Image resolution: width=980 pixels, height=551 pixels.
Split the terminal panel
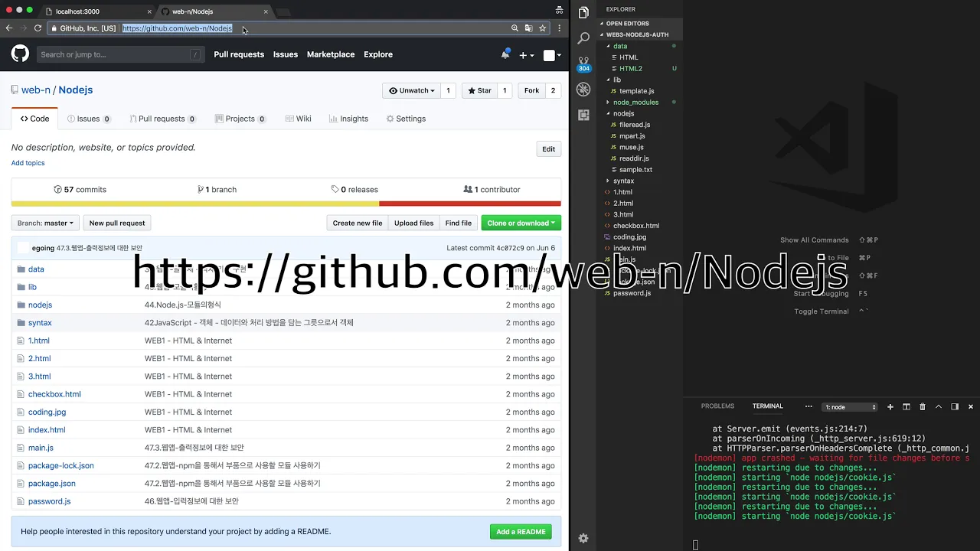(x=906, y=406)
